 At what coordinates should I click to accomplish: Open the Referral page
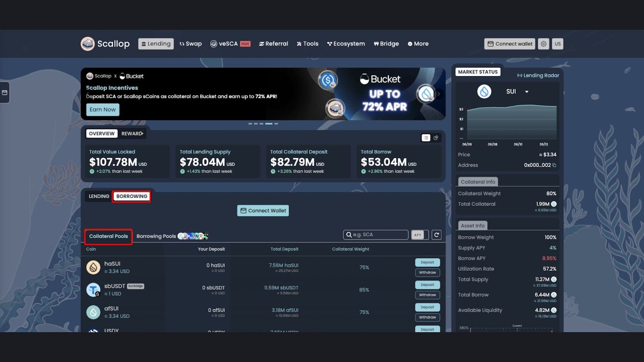click(273, 44)
